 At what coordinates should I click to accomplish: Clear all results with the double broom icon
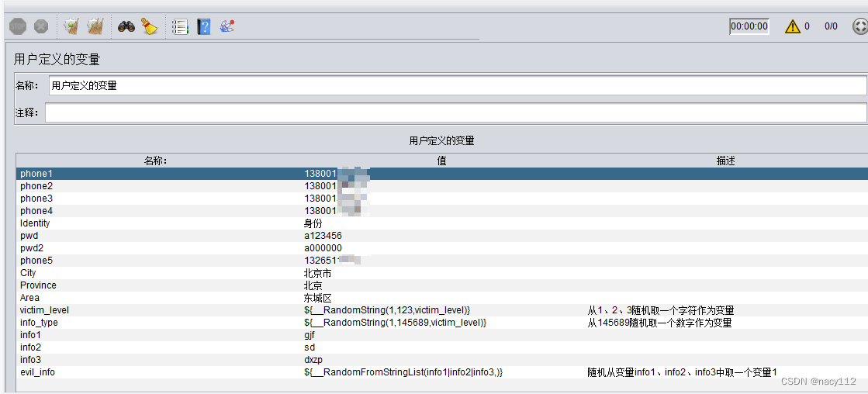(95, 26)
